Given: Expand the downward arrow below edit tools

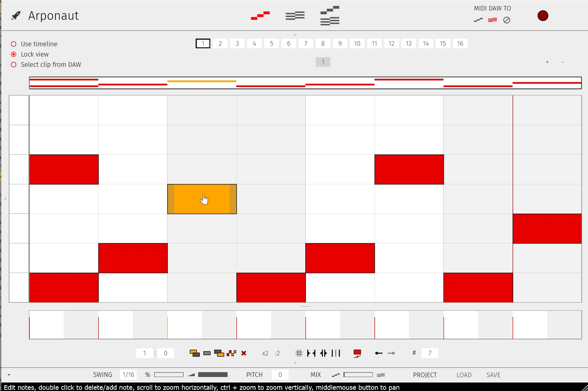Looking at the screenshot, I should [x=295, y=363].
